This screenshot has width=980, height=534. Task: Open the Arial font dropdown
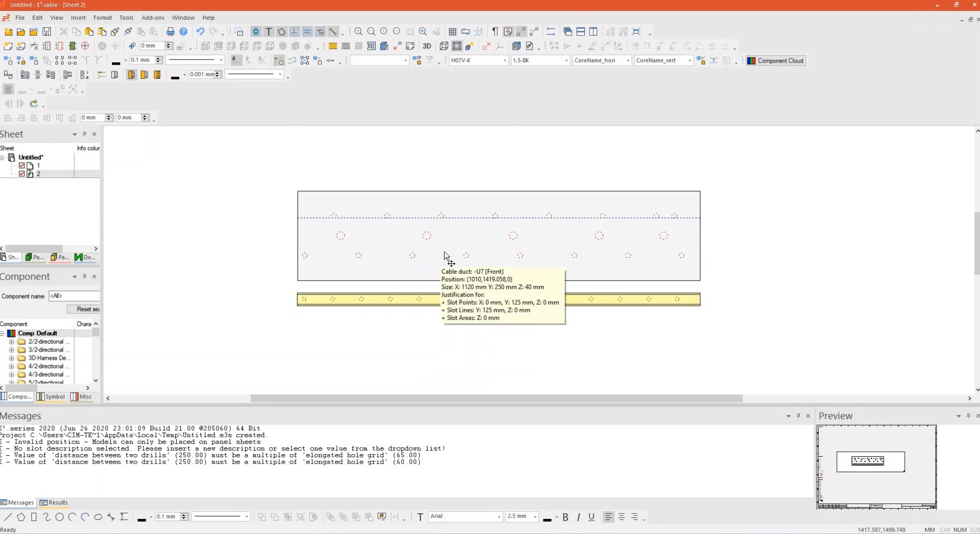pyautogui.click(x=499, y=516)
